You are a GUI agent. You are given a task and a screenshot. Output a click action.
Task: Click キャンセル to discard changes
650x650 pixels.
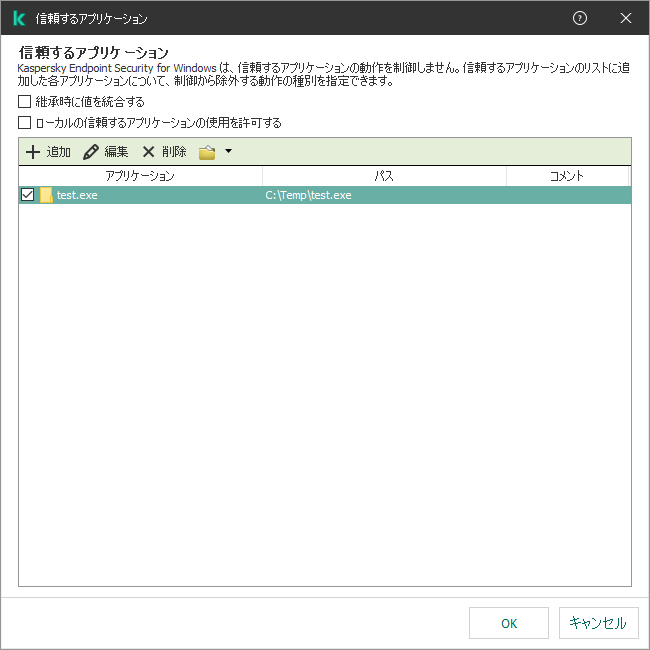coord(598,623)
